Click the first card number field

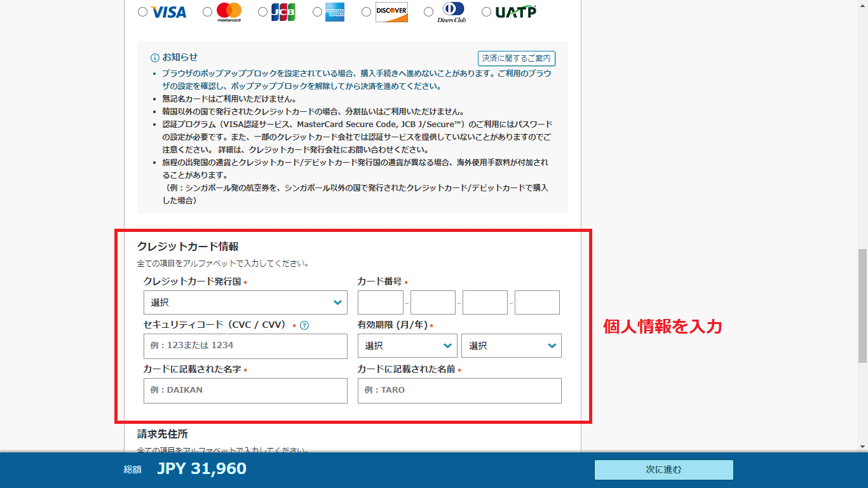381,302
